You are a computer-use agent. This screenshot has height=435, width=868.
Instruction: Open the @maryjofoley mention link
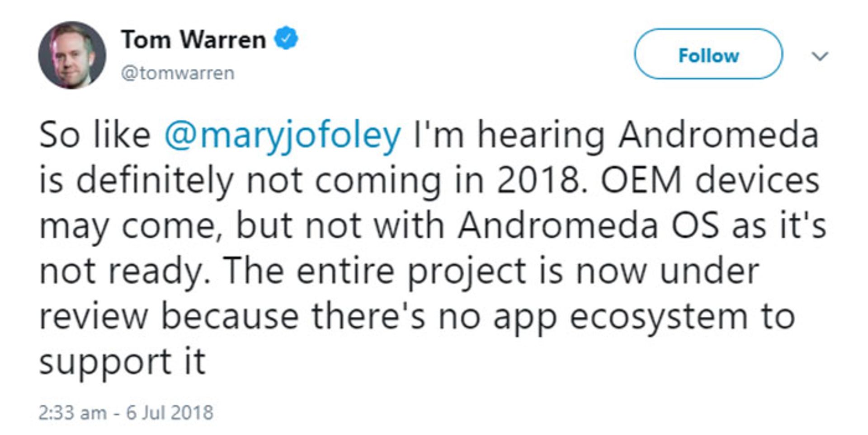[x=282, y=135]
